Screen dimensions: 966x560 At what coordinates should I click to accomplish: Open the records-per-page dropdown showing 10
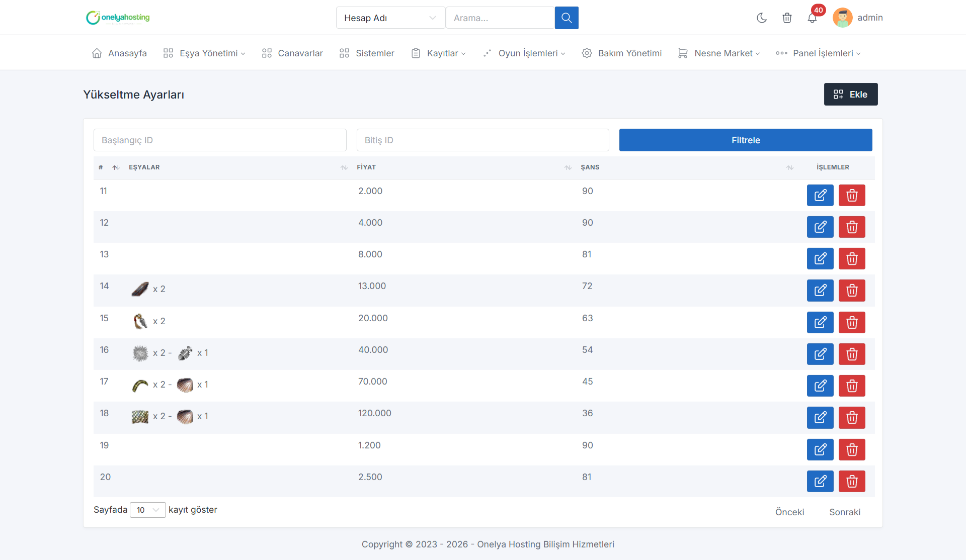[147, 510]
